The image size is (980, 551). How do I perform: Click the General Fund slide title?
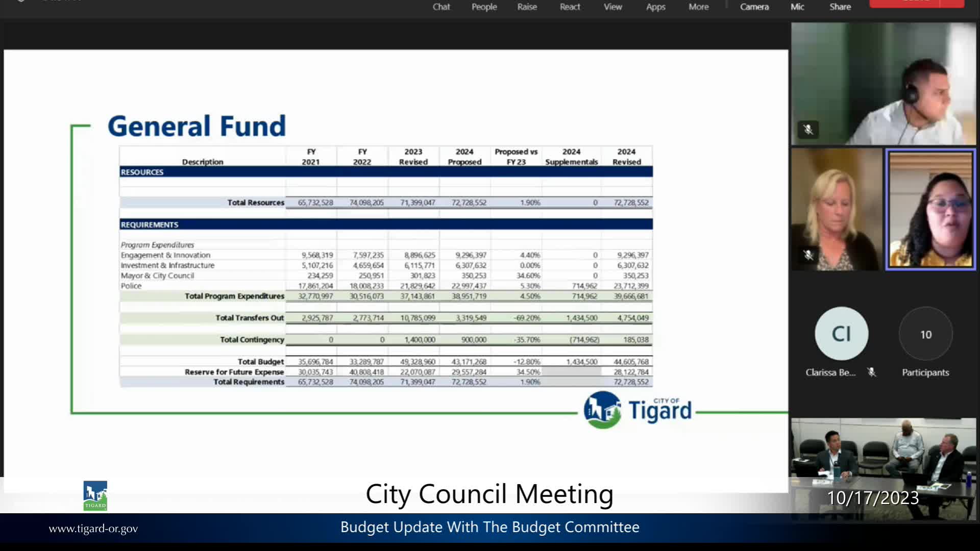tap(197, 126)
